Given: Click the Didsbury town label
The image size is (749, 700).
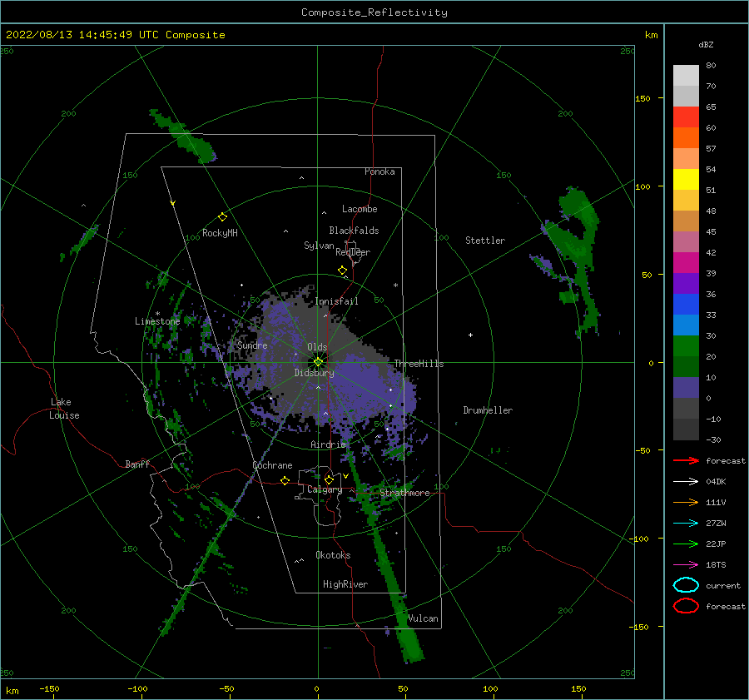Looking at the screenshot, I should (x=314, y=373).
